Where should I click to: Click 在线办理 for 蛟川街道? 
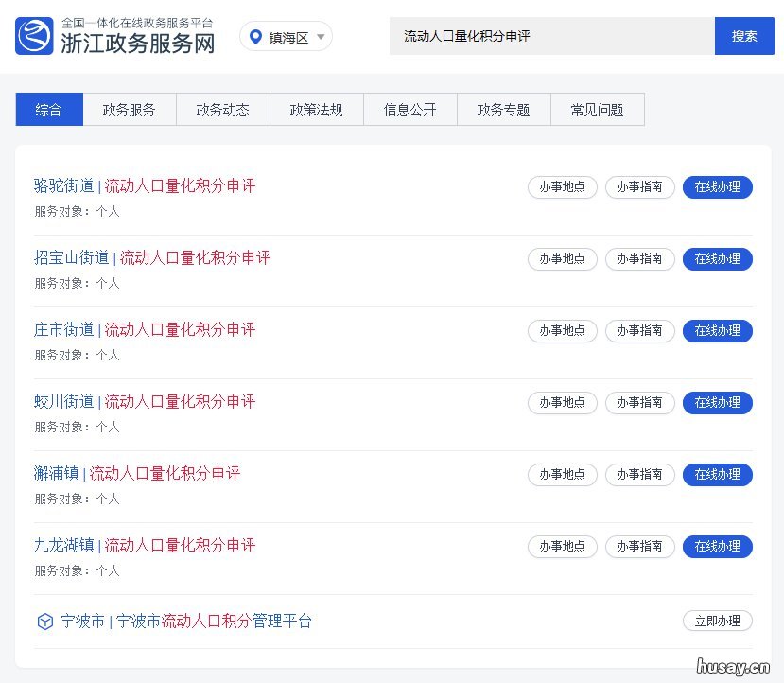click(x=717, y=403)
